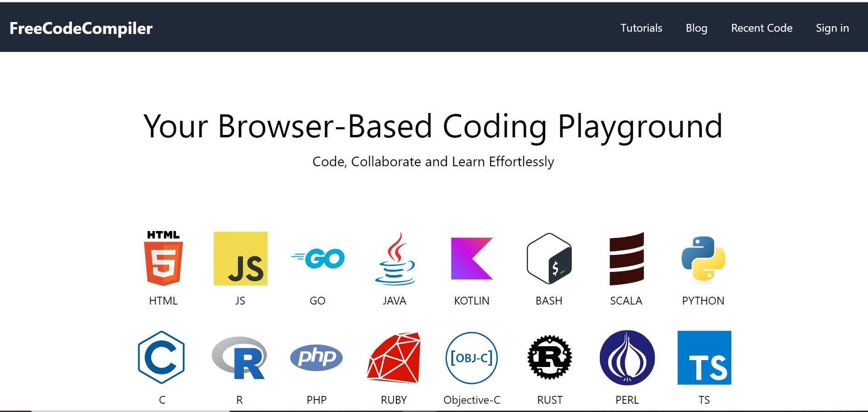868x412 pixels.
Task: Open the Perl onion icon
Action: (x=627, y=357)
